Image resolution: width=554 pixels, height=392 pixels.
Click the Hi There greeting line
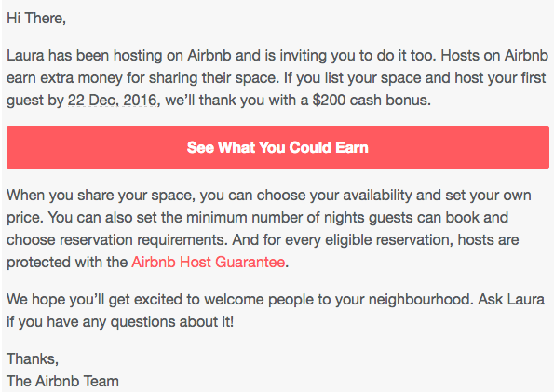pyautogui.click(x=36, y=19)
